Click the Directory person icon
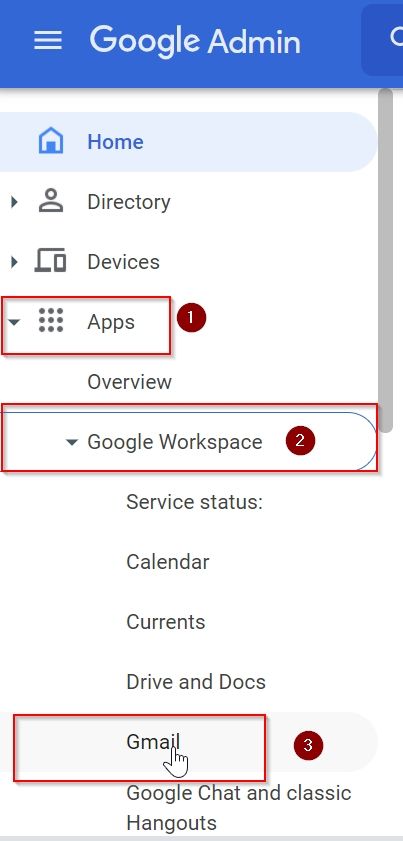Screen dimensions: 403x841 click(x=50, y=202)
